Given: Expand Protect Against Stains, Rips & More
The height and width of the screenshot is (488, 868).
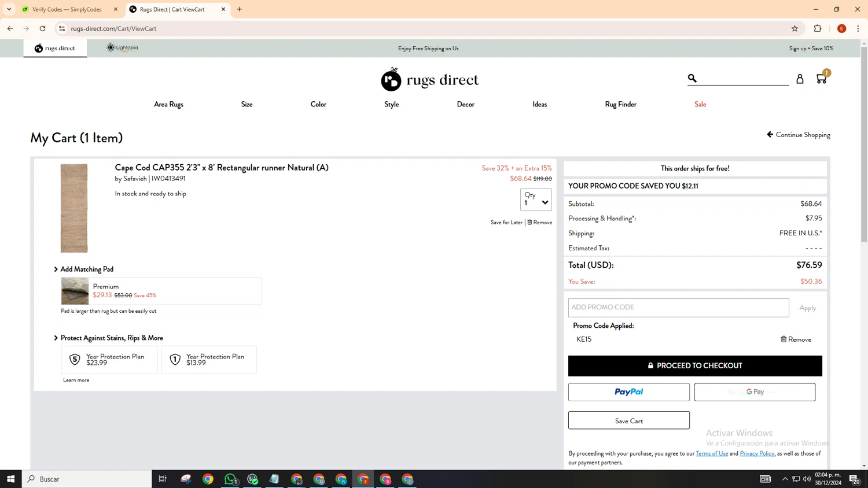Looking at the screenshot, I should click(x=109, y=338).
